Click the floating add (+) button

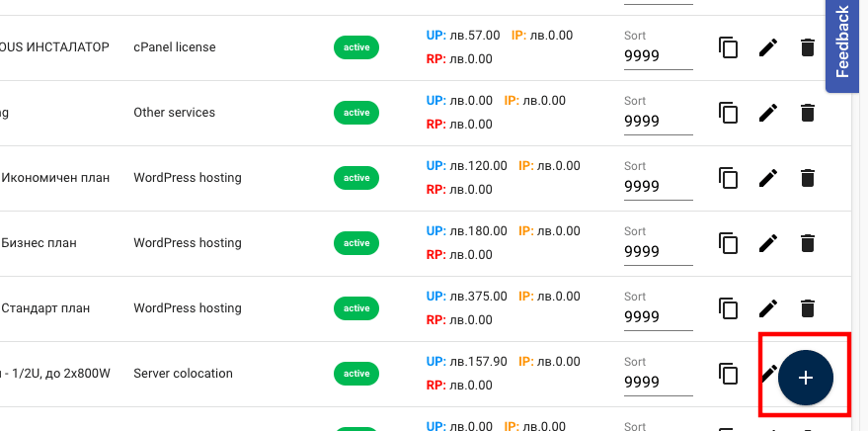coord(806,377)
